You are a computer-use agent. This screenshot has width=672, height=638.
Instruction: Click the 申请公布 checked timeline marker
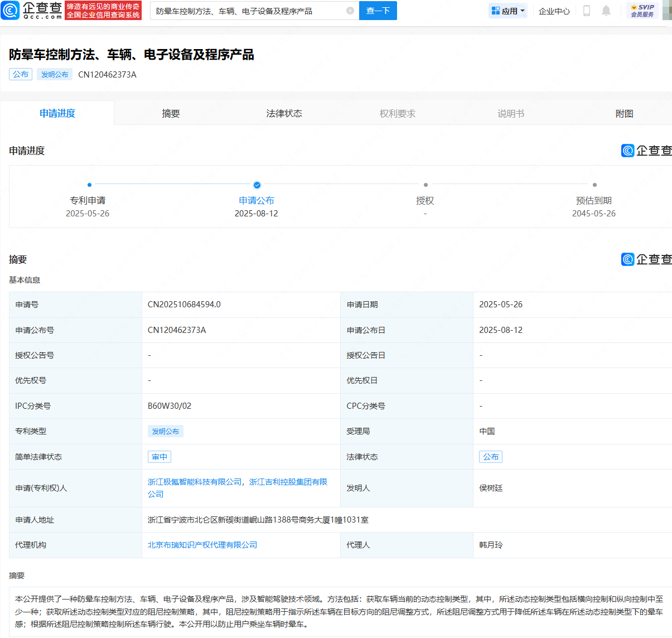[x=257, y=185]
